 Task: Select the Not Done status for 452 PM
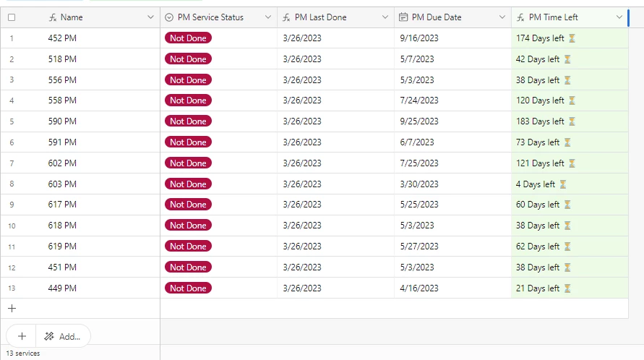pyautogui.click(x=188, y=38)
